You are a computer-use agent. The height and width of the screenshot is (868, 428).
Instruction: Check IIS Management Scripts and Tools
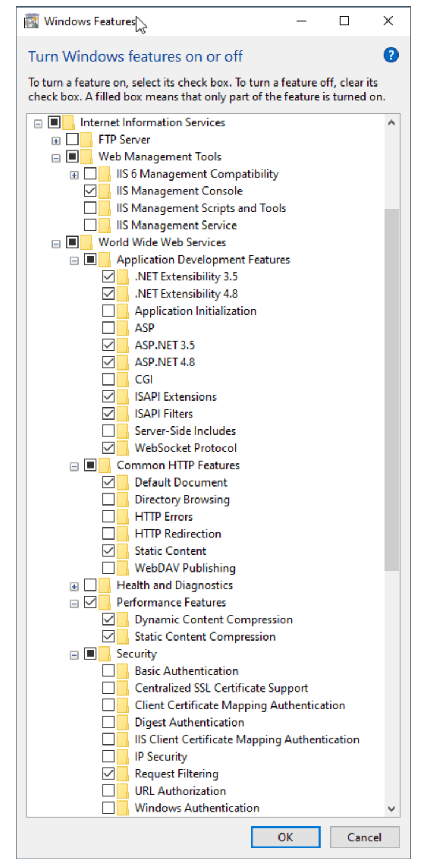tap(90, 208)
